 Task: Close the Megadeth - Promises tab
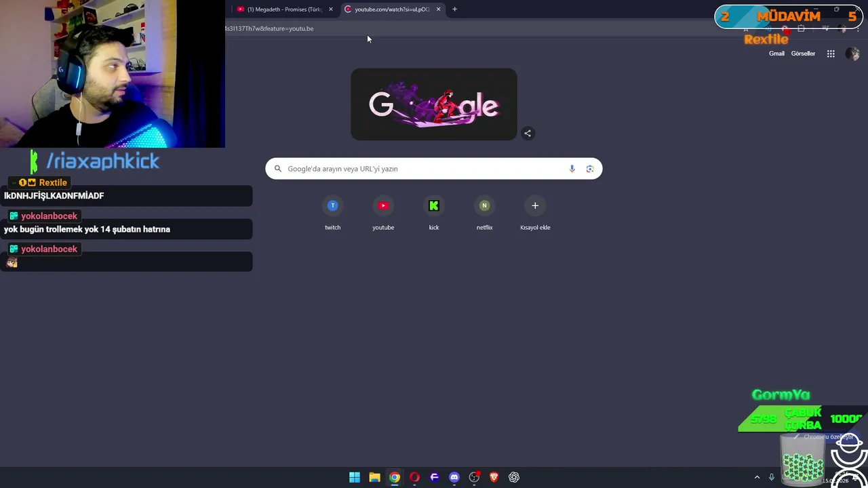tap(331, 9)
